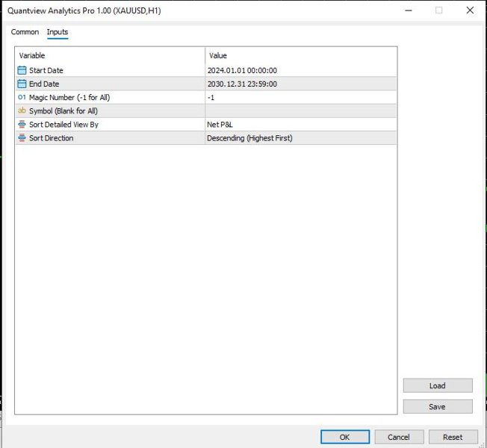Viewport: 487px width, 448px height.
Task: Select the Magic Number (-1 for All) label
Action: coord(69,98)
